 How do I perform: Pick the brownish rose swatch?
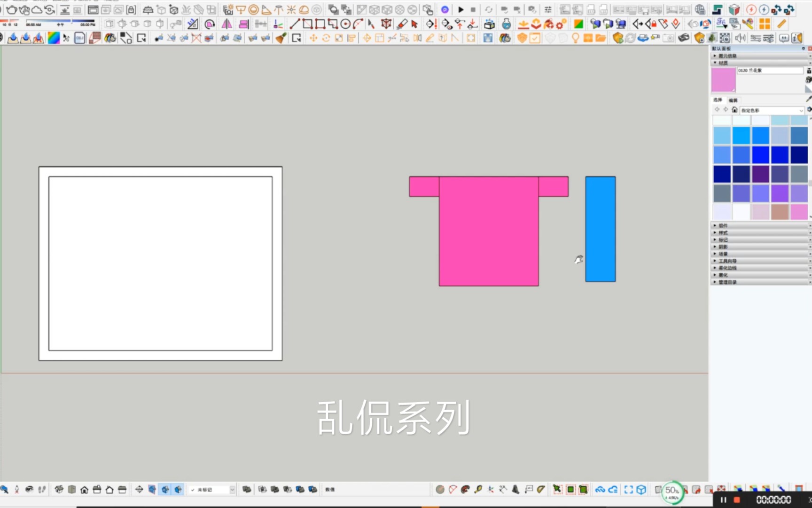pyautogui.click(x=780, y=212)
